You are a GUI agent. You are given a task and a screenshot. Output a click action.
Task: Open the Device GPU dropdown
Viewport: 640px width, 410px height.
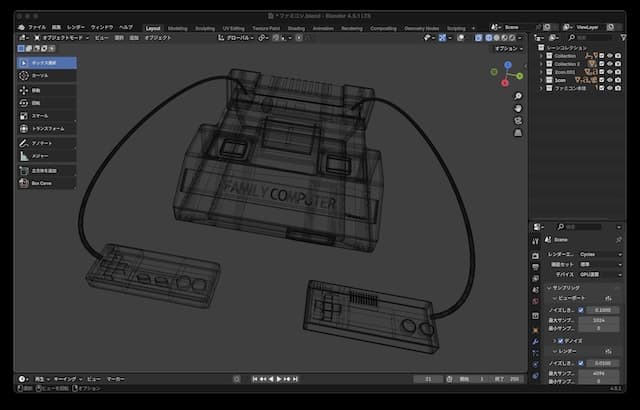(600, 275)
